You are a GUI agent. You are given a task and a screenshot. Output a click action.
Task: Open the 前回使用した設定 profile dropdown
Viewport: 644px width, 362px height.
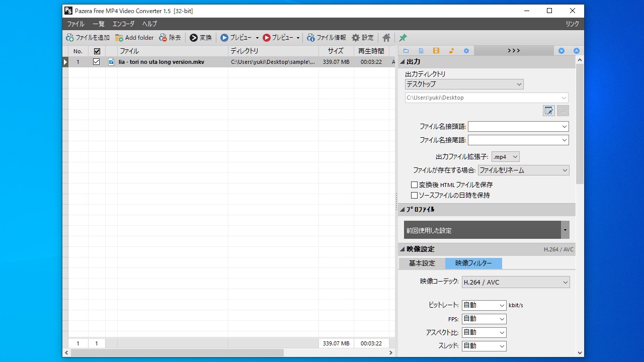point(487,230)
